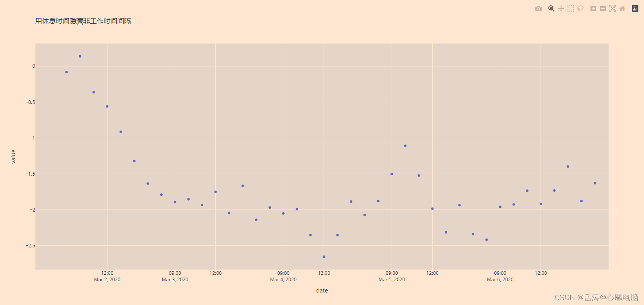
Task: Choose the Lasso Select tool
Action: point(580,8)
